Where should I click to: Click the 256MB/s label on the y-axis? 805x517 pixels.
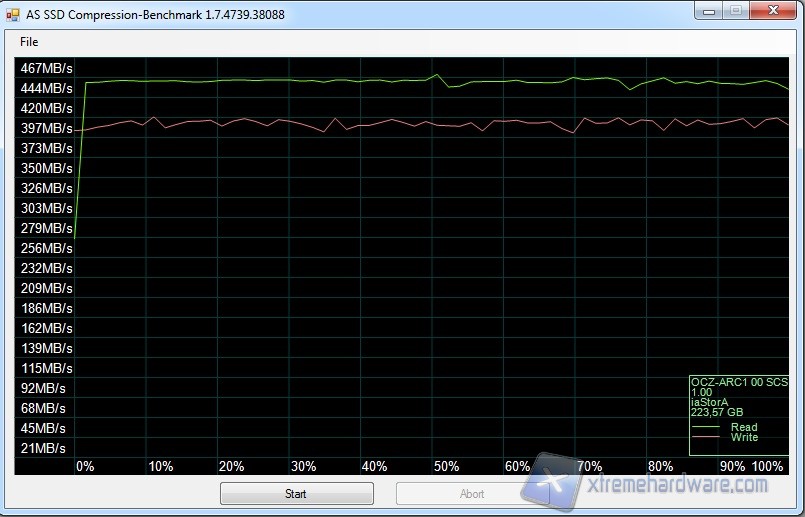click(x=46, y=248)
